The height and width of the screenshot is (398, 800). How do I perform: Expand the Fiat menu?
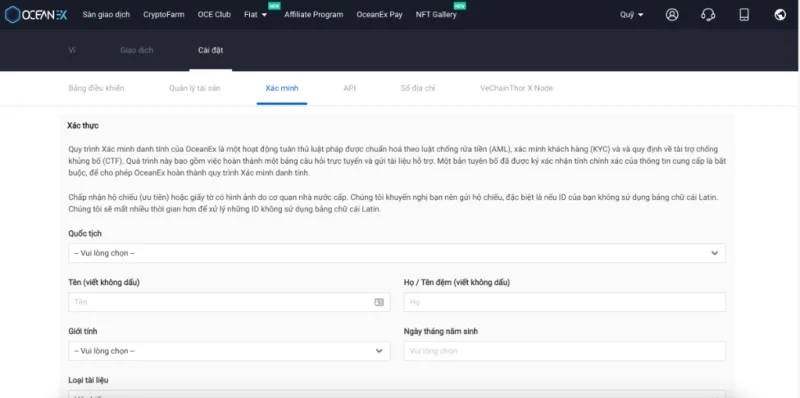256,15
